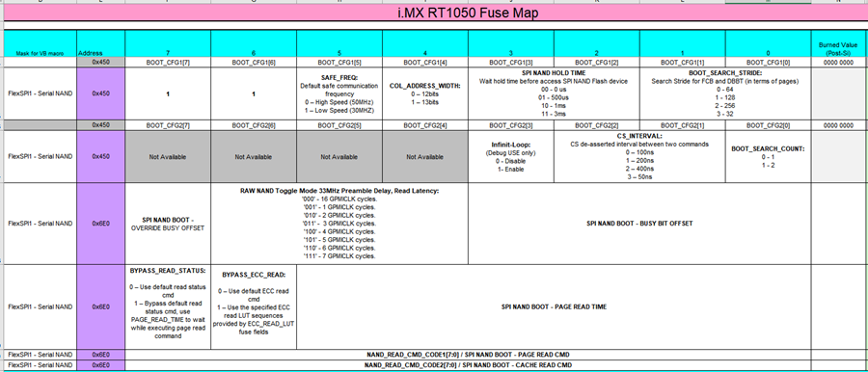Click the 0x6E0 address in CACHE READ CMD row

tap(101, 365)
